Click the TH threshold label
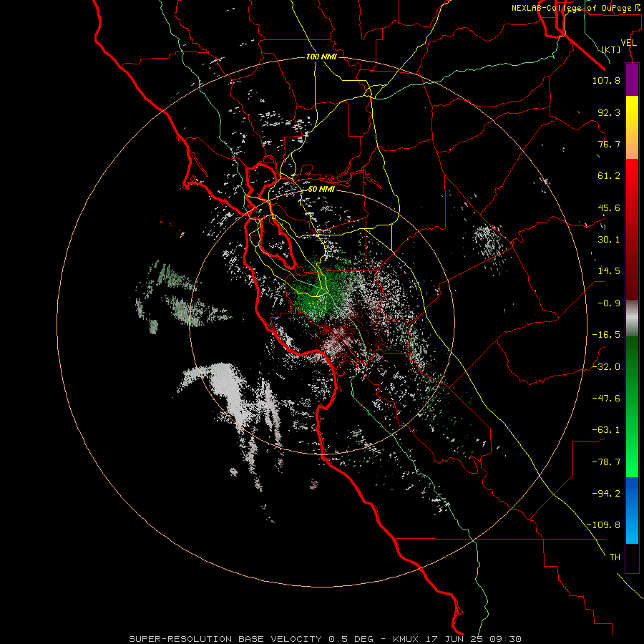The width and height of the screenshot is (644, 644). point(615,557)
